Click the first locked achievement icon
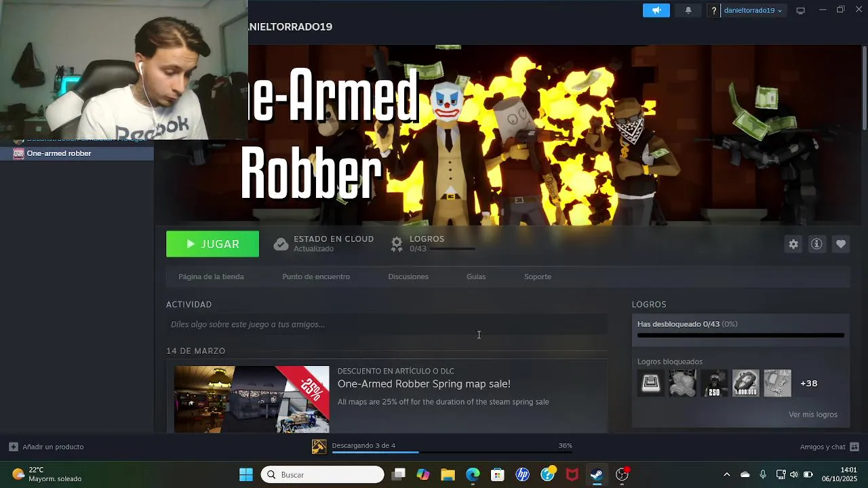The height and width of the screenshot is (488, 868). point(650,383)
